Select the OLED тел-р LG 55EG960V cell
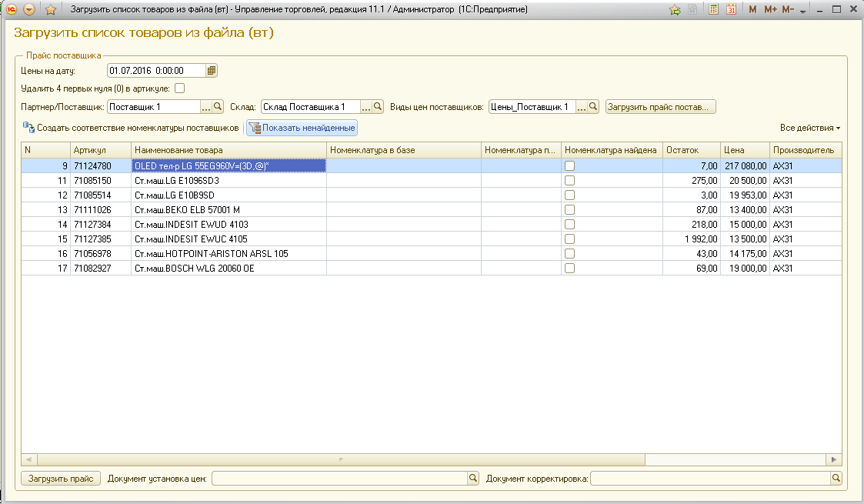 [x=229, y=165]
